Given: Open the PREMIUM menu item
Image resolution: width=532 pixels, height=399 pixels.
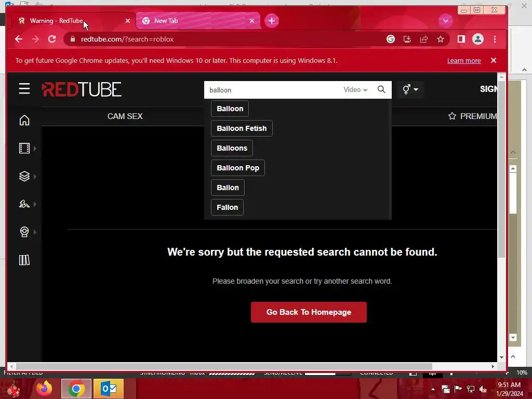Looking at the screenshot, I should tap(472, 116).
